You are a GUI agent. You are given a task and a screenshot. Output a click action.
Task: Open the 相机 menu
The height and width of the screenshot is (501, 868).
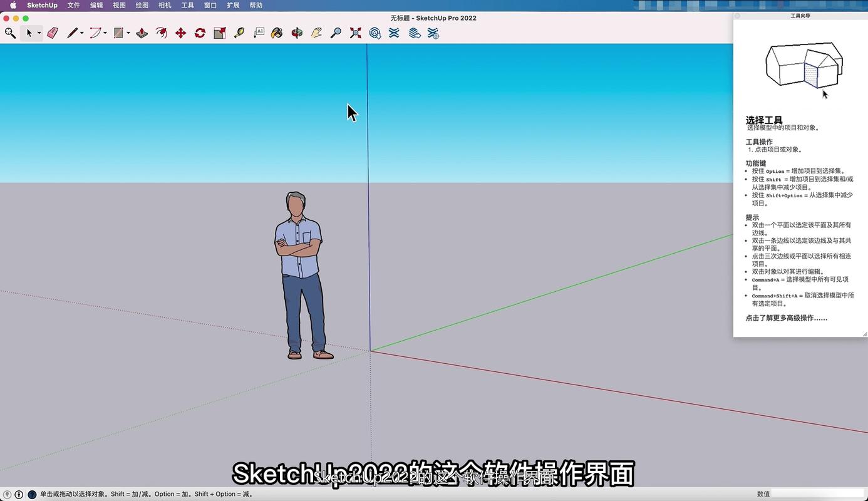(x=165, y=5)
